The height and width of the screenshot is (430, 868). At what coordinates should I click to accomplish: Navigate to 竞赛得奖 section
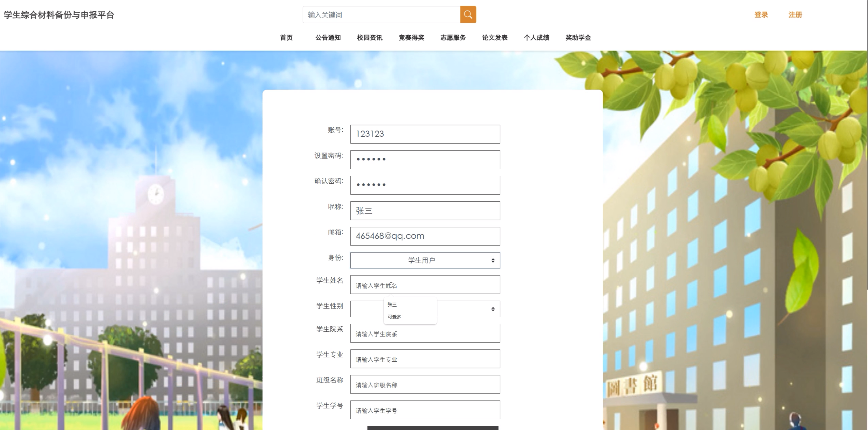pos(411,38)
